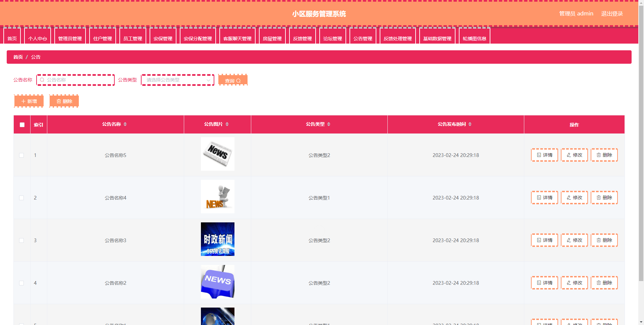Click 退出登录 link

coord(612,14)
